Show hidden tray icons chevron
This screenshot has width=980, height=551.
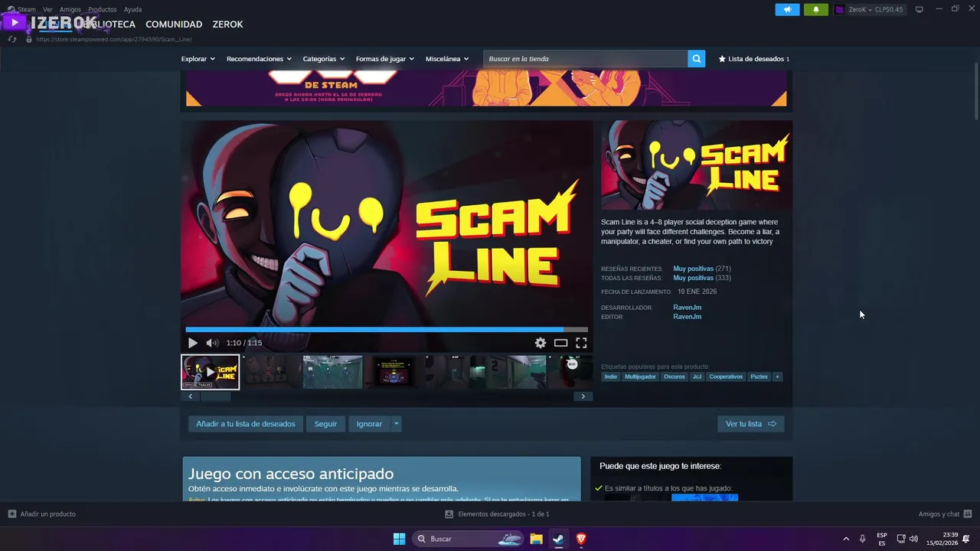click(x=846, y=539)
